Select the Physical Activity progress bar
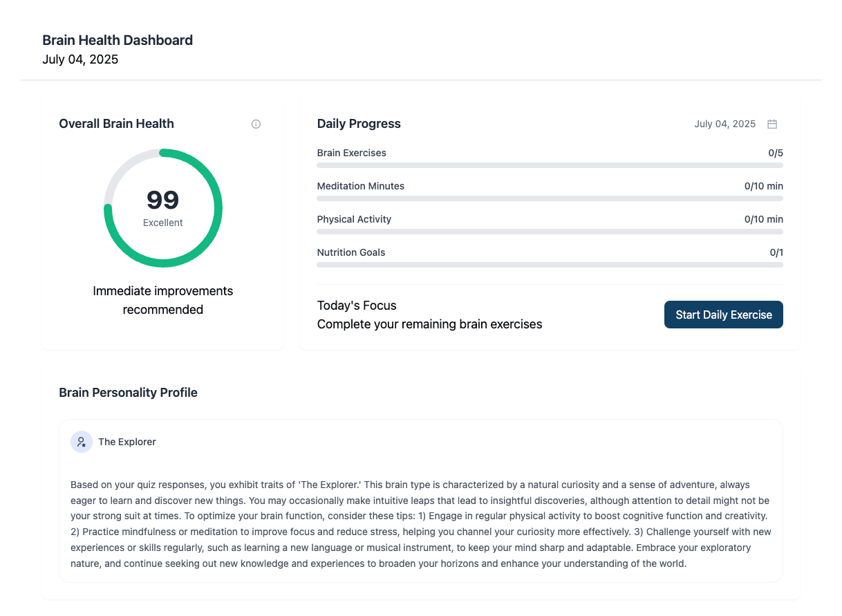Viewport: 842px width, 616px height. click(x=550, y=232)
